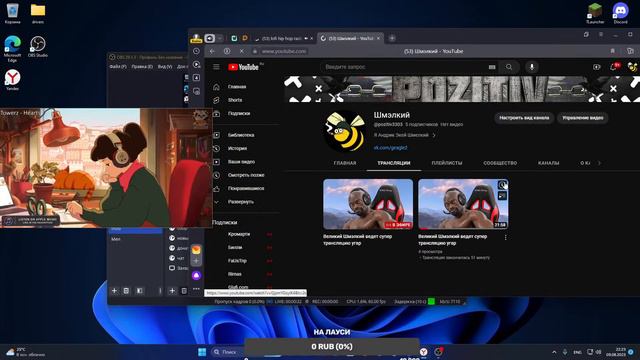Open the КАНАЛЫ channel tab
Image resolution: width=640 pixels, height=360 pixels.
[x=548, y=163]
